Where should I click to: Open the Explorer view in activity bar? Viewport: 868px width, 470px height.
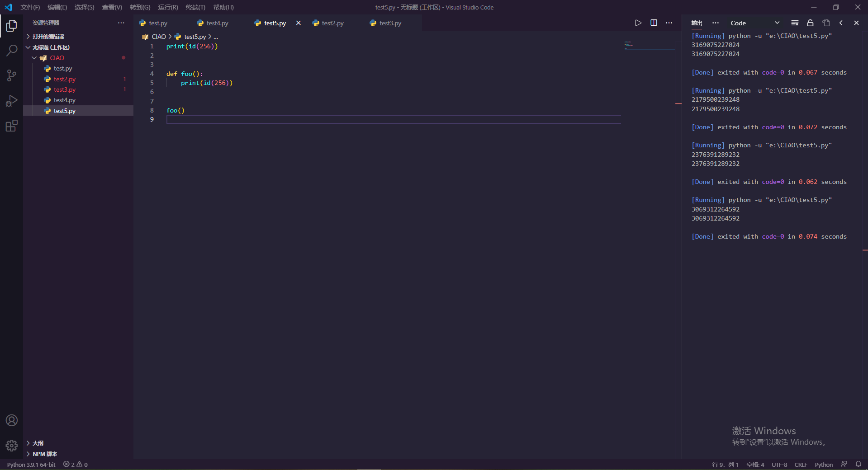point(12,26)
